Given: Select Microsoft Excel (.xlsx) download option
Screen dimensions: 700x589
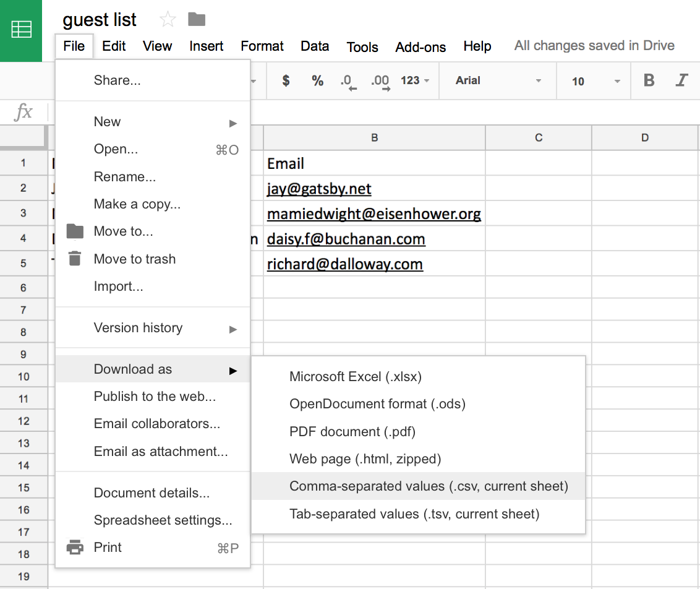Looking at the screenshot, I should (x=355, y=376).
